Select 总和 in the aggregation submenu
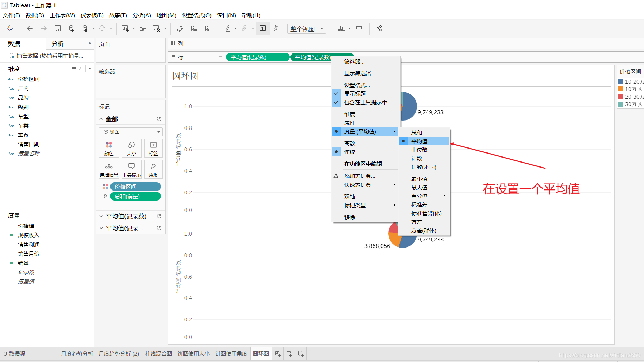Screen dimensions: 644x362 click(424, 133)
